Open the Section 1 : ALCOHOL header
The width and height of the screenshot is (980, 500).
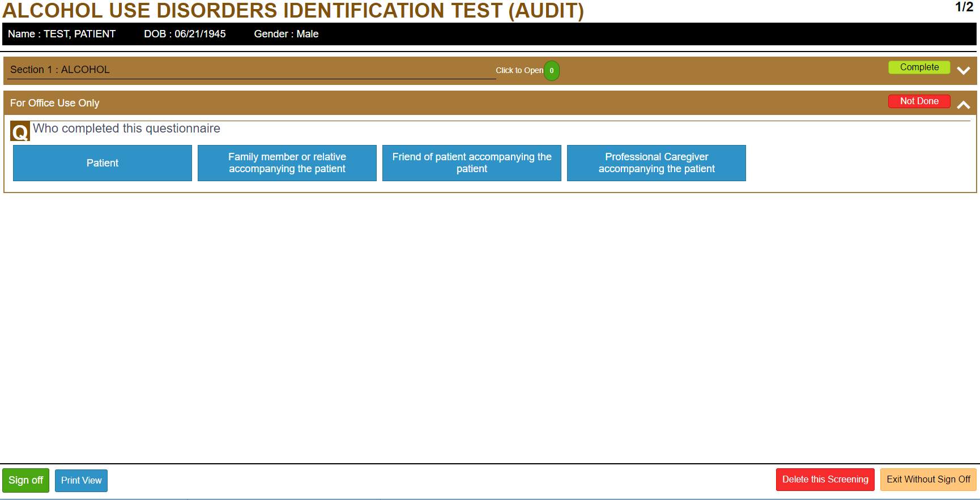[x=60, y=70]
